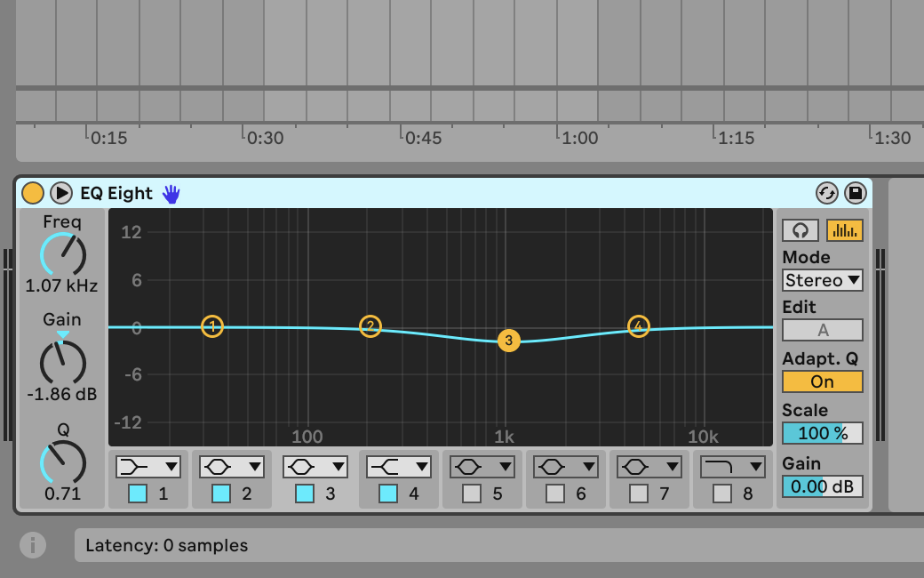The width and height of the screenshot is (924, 578).
Task: Select filter point 2 on the EQ curve
Action: 370,326
